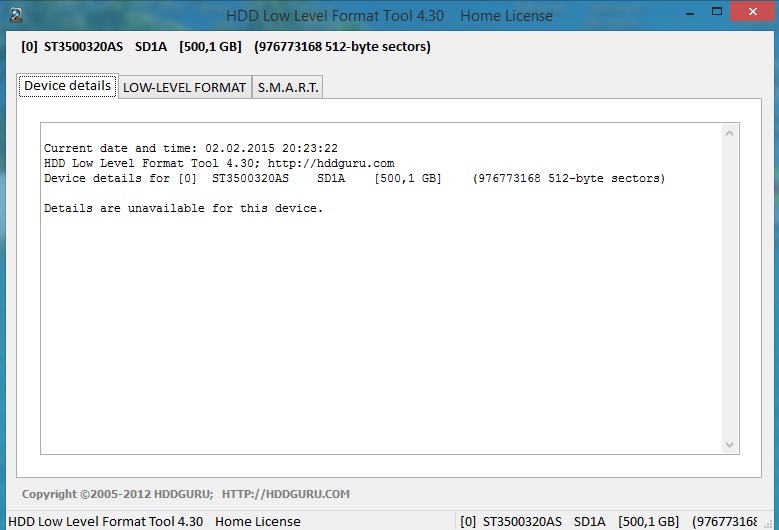Screen dimensions: 779x530
Task: Click the window resize grip in status bar
Action: click(769, 524)
